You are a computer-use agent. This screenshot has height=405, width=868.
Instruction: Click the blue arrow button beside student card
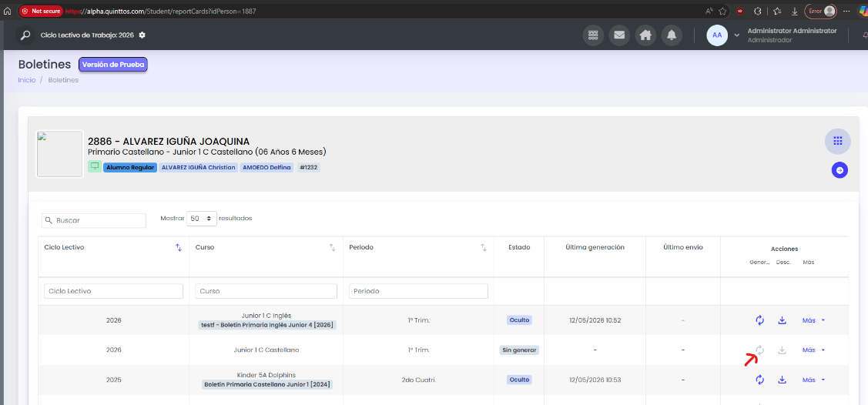tap(840, 170)
